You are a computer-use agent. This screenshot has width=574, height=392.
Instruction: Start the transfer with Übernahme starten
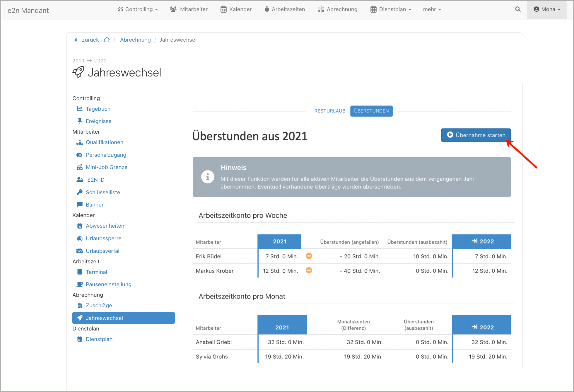pyautogui.click(x=476, y=135)
